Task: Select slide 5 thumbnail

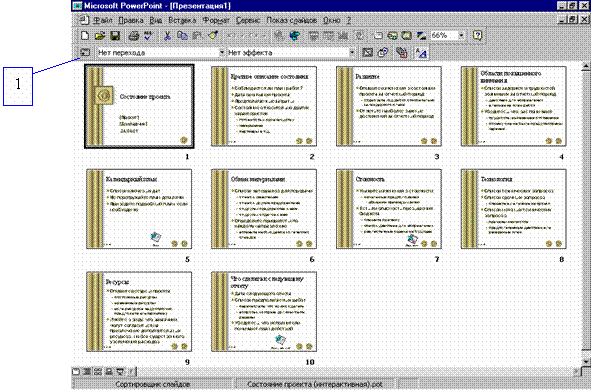Action: 139,209
